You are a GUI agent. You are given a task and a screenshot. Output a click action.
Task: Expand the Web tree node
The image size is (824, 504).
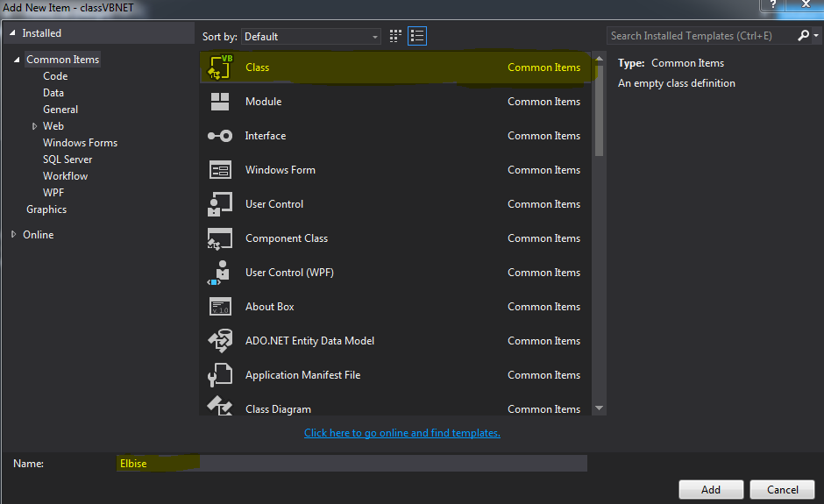(x=35, y=126)
